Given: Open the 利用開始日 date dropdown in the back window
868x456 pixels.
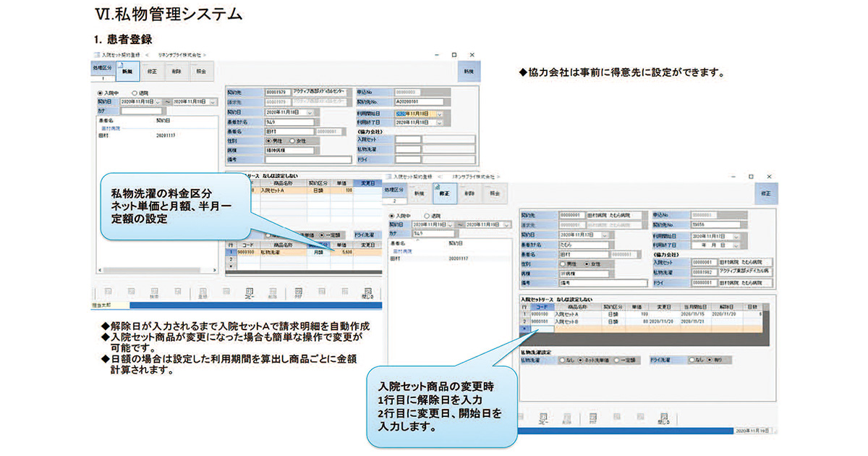Looking at the screenshot, I should (x=440, y=114).
